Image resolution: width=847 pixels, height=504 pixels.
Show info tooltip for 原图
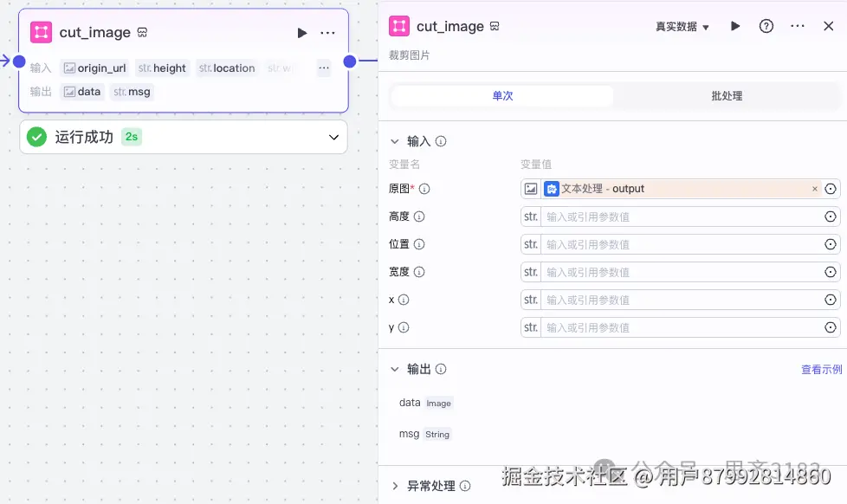424,189
